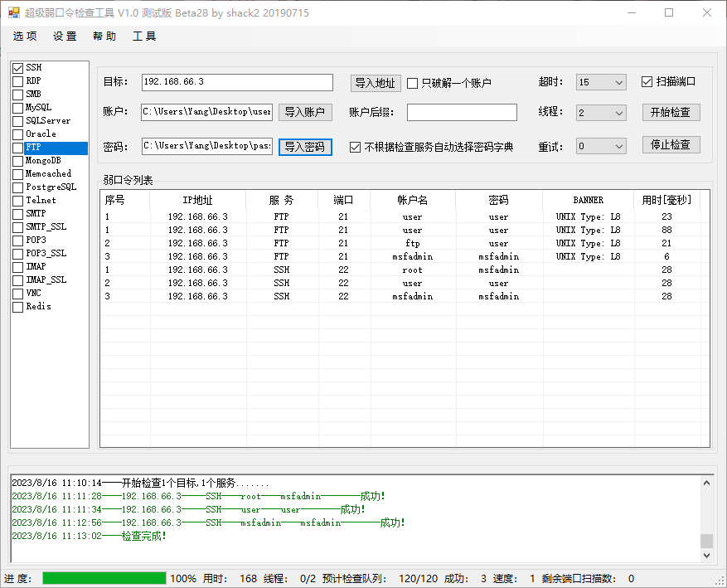This screenshot has height=588, width=727.
Task: Sort results by 帐户名 column header
Action: point(412,200)
